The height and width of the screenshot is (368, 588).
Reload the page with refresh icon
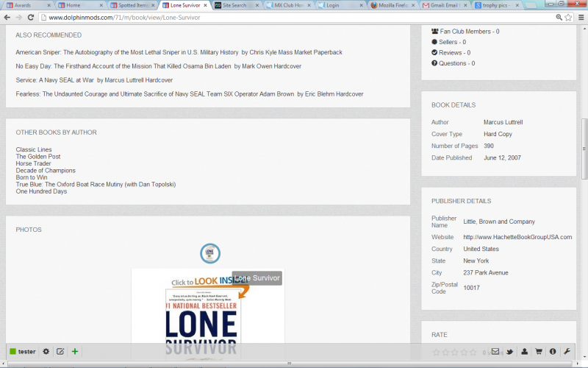[x=31, y=17]
